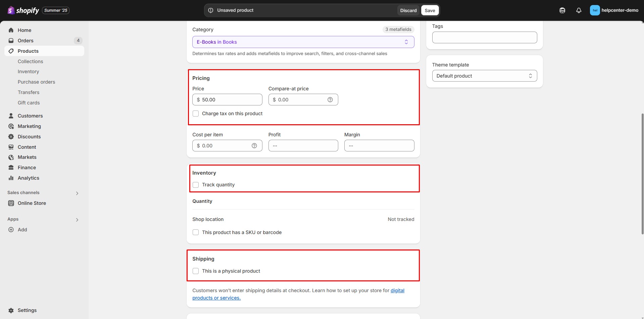This screenshot has width=644, height=319.
Task: Expand the Sales channels section
Action: coord(77,193)
